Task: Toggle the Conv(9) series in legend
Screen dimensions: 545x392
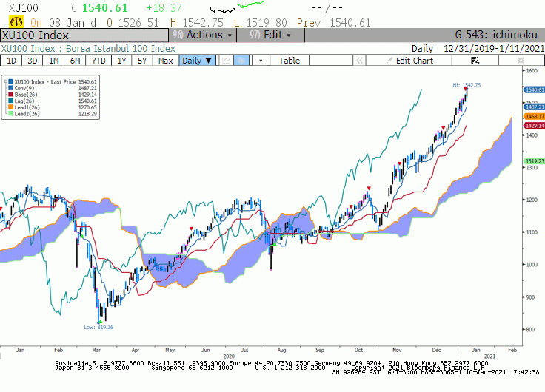Action: click(21, 88)
